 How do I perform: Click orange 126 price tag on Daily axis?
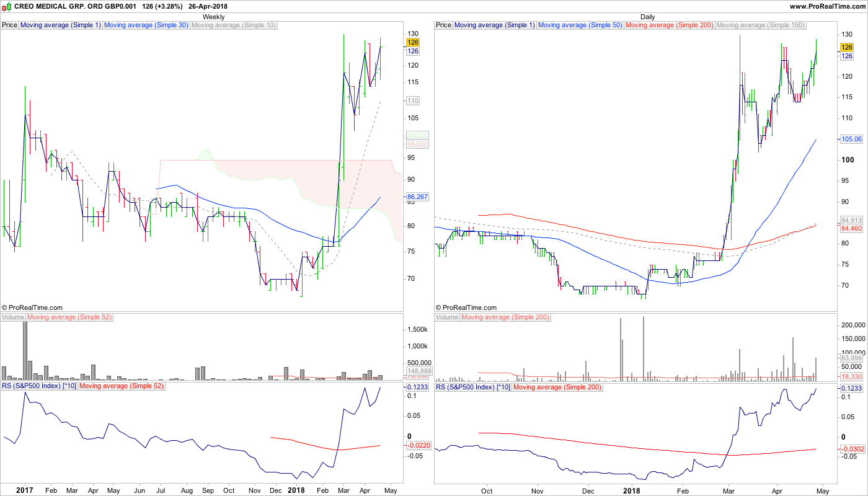pyautogui.click(x=847, y=47)
